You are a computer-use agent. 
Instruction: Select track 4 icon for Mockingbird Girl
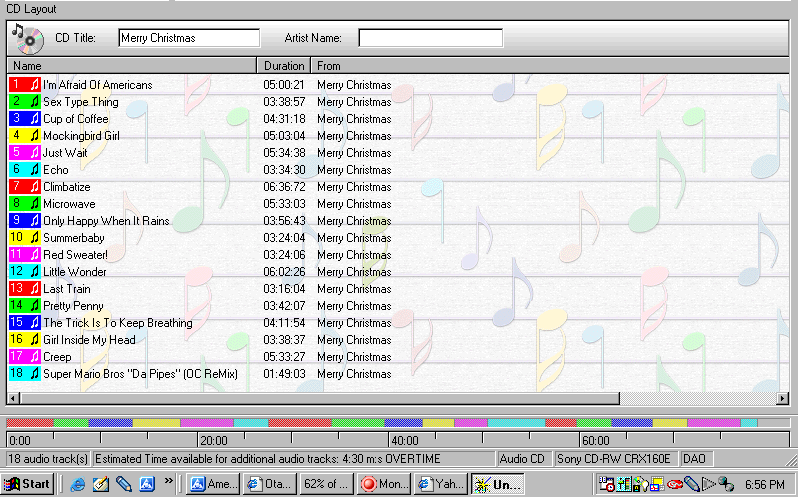(x=25, y=136)
